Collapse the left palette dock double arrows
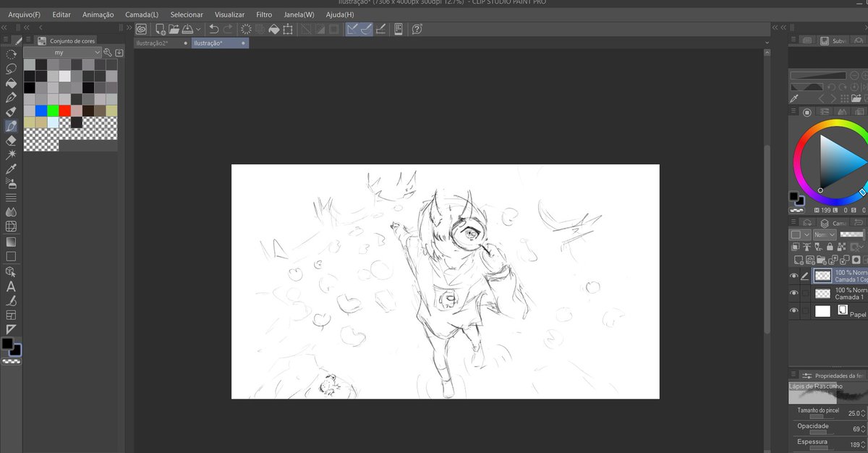This screenshot has width=868, height=453. click(x=4, y=27)
